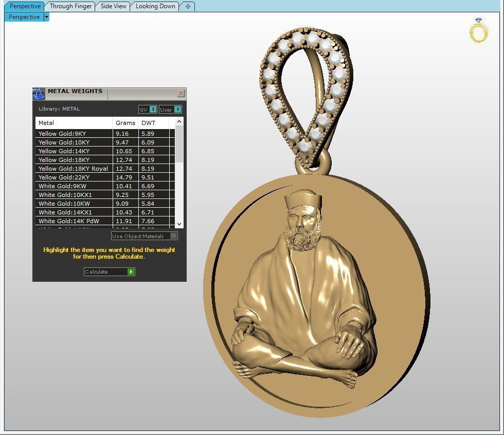Select the Yellow Gold:18KY Royal row
Image resolution: width=504 pixels, height=435 pixels.
click(x=105, y=168)
